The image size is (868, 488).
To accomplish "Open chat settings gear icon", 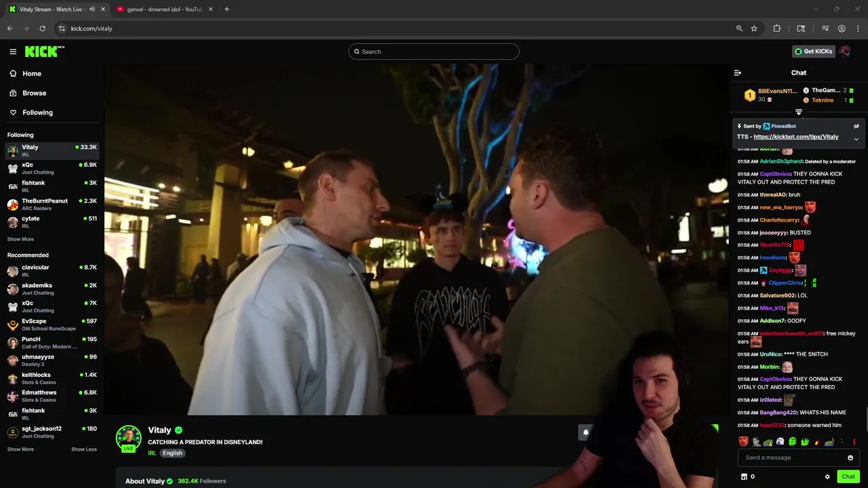I will pos(827,476).
